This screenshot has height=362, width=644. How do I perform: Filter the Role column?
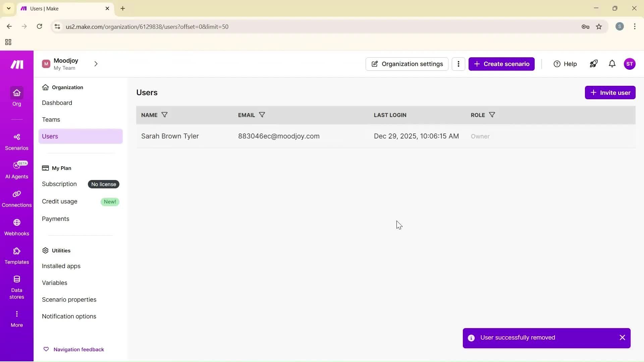coord(492,115)
